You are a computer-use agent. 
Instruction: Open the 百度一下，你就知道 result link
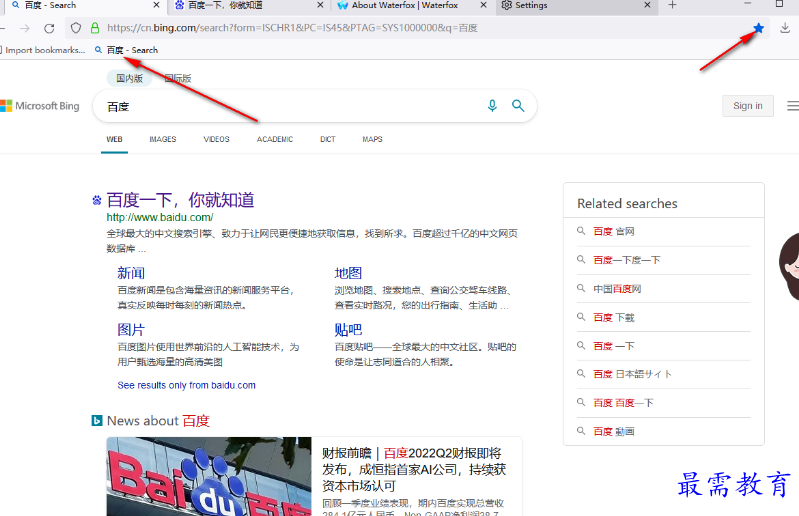coord(180,199)
